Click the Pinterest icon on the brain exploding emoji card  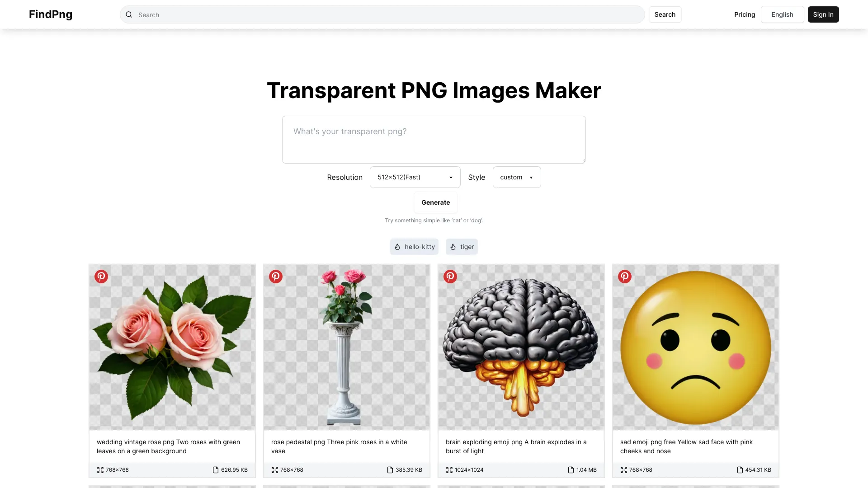pos(450,276)
